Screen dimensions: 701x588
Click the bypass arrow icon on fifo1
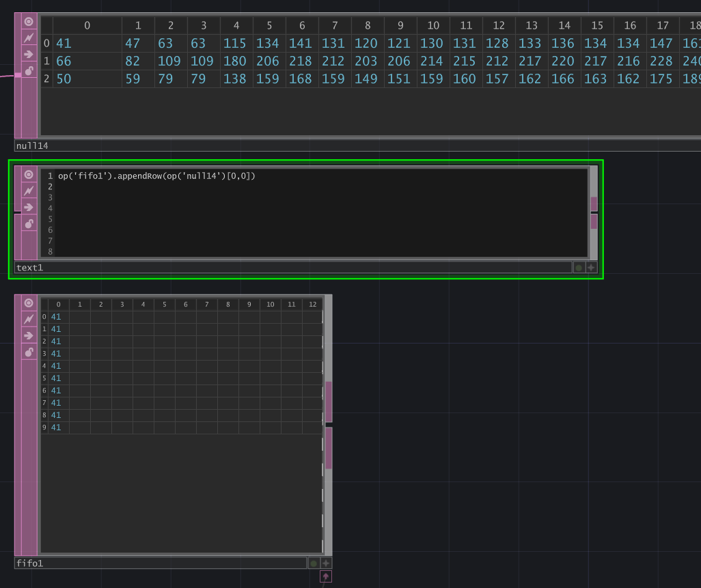coord(29,335)
